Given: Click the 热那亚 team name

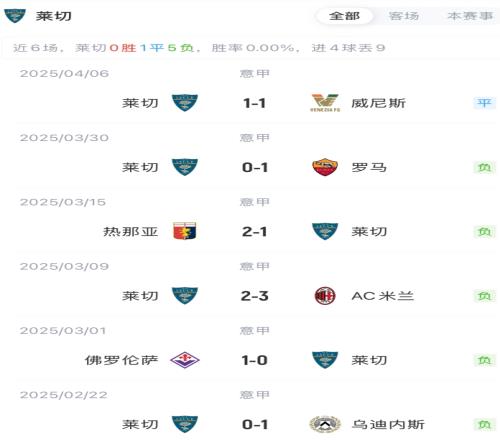Looking at the screenshot, I should [x=131, y=231].
